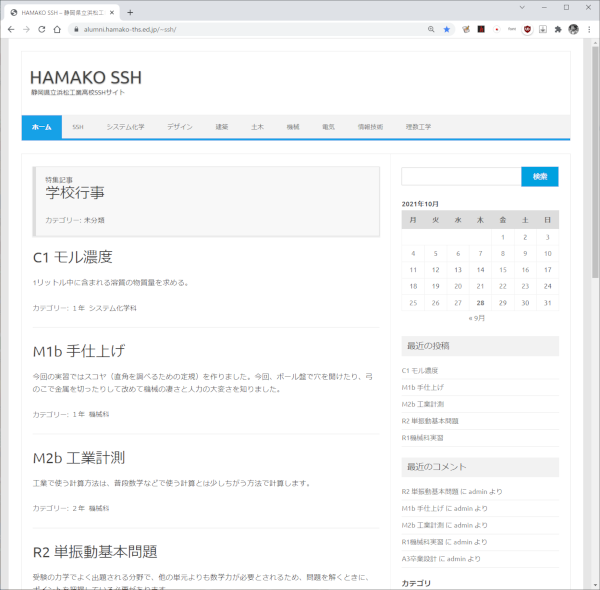Open the システム化学 menu item

(126, 127)
